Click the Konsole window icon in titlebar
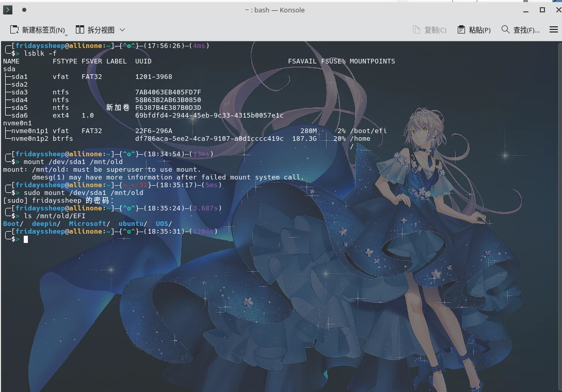Screen dimensions: 562x392 (x=7, y=9)
